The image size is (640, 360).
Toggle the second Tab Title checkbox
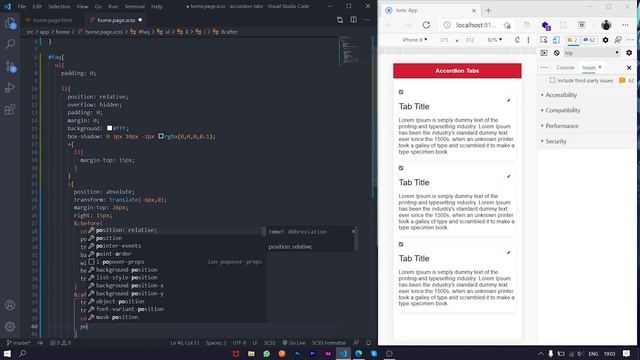coord(401,168)
